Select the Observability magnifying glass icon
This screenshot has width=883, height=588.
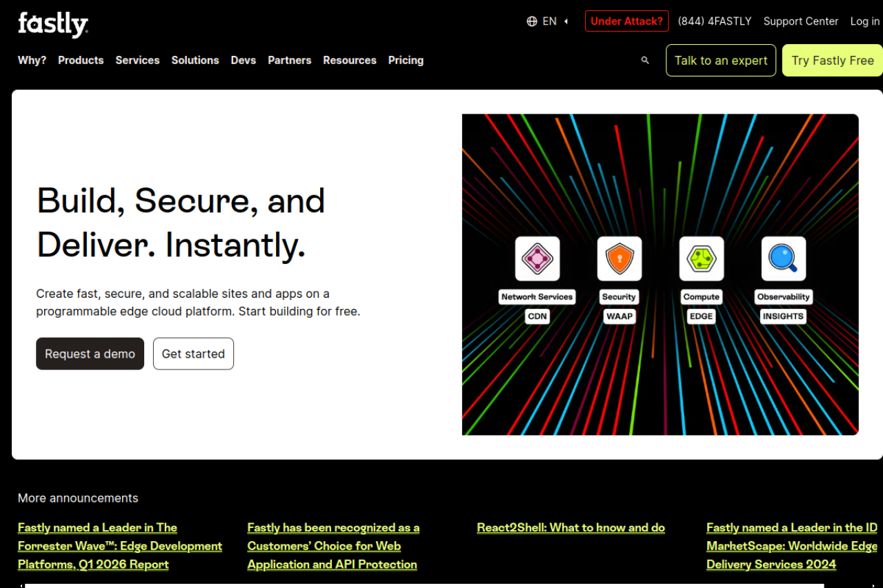[783, 258]
